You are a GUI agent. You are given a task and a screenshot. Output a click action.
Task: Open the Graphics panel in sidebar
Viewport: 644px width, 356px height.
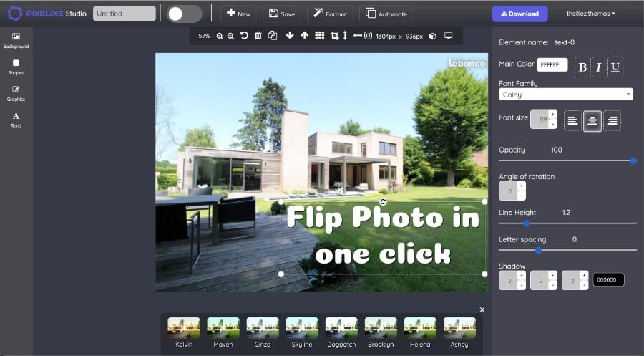click(x=16, y=93)
